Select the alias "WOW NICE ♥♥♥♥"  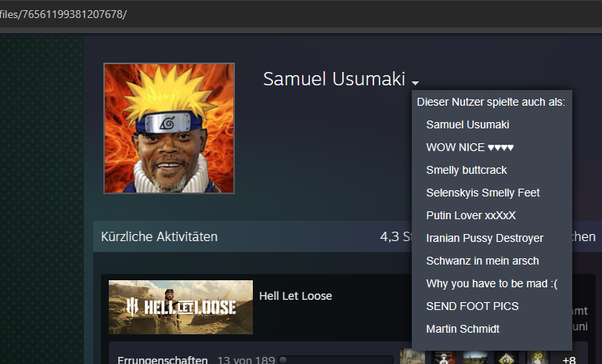[x=470, y=147]
